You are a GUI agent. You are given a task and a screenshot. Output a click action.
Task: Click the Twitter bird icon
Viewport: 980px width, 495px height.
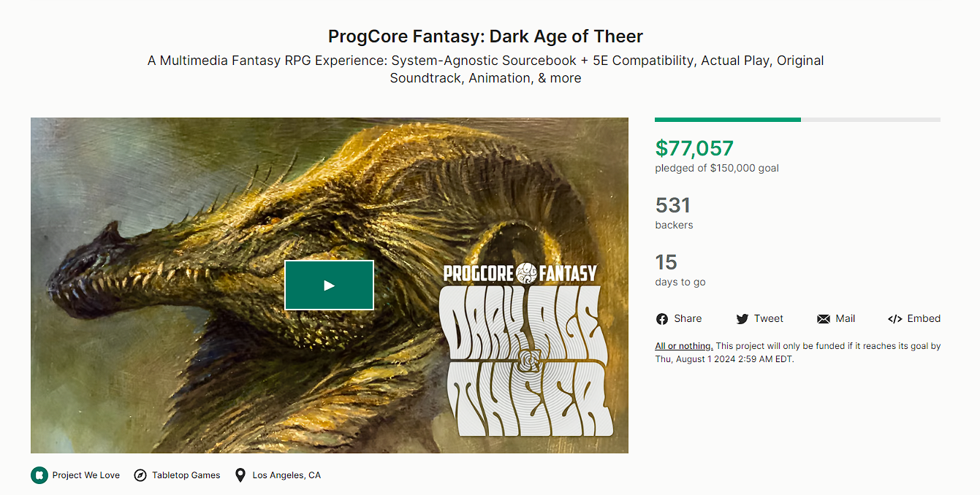[x=742, y=319]
